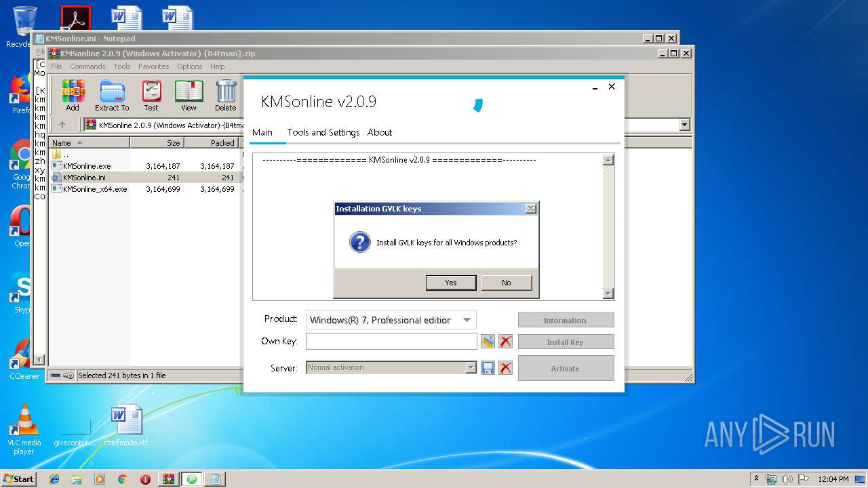Open the Tools and Settings tab
The image size is (868, 488).
pos(323,132)
